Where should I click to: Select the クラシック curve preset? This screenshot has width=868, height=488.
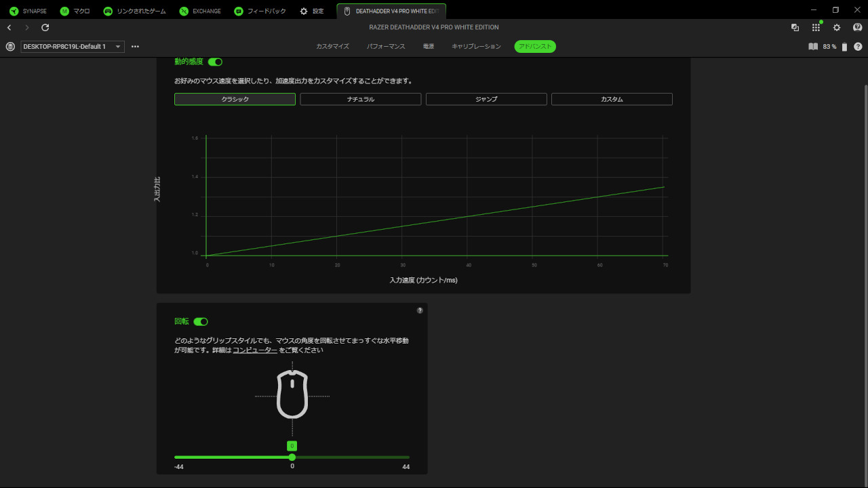235,99
